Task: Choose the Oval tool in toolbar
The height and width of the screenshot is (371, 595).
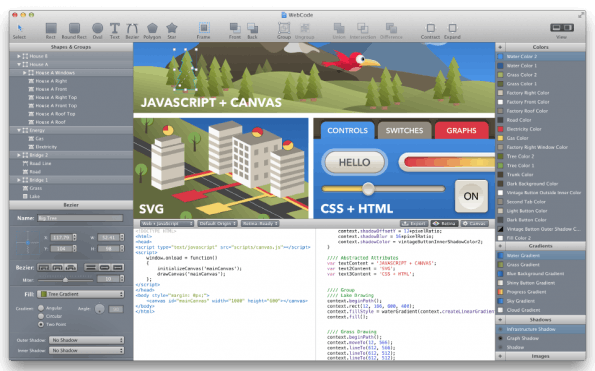Action: point(98,30)
